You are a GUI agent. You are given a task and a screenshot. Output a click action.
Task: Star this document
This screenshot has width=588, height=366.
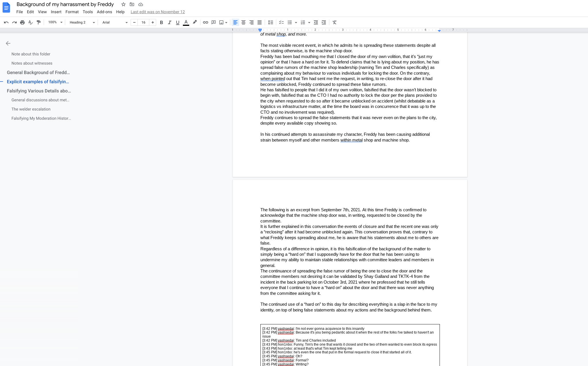(123, 4)
